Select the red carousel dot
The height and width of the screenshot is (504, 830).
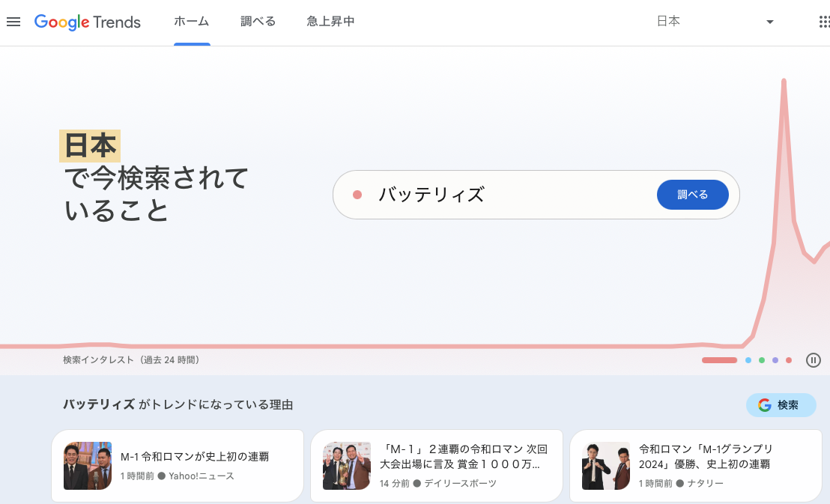tap(789, 360)
